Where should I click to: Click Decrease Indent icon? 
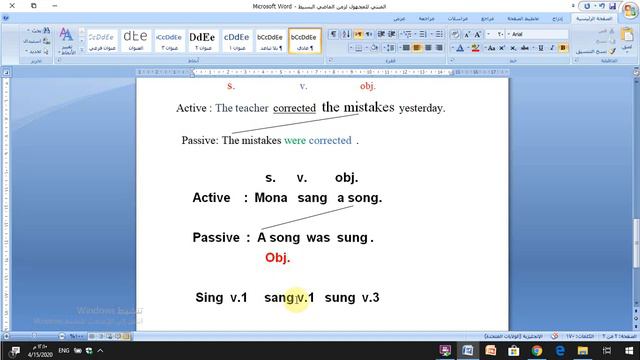(391, 34)
